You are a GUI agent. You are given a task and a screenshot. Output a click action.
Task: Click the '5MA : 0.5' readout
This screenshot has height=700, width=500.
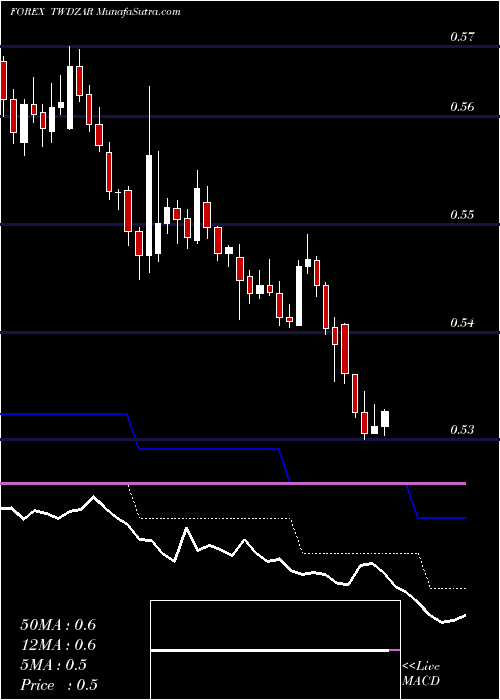coord(54,665)
